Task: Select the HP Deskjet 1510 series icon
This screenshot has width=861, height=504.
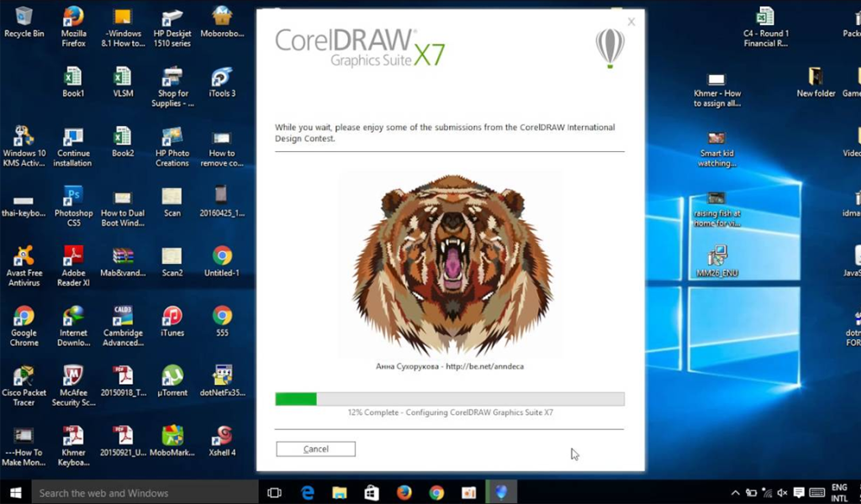Action: [x=172, y=28]
